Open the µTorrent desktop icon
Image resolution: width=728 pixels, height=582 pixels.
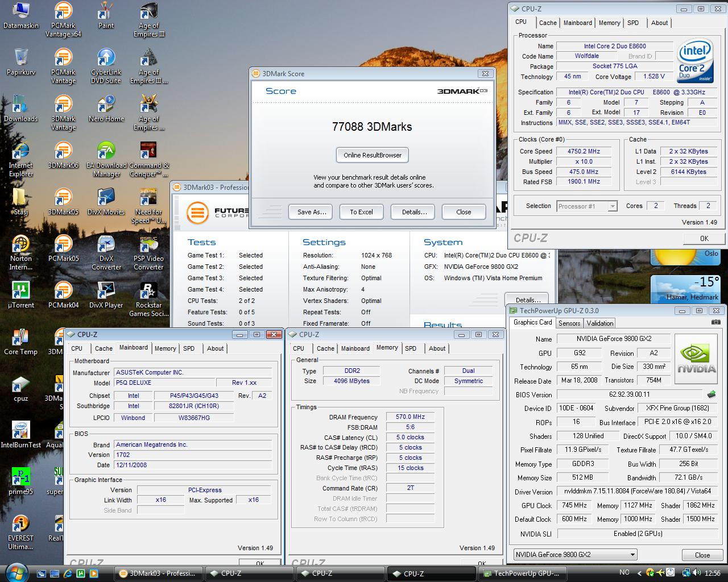[x=21, y=296]
